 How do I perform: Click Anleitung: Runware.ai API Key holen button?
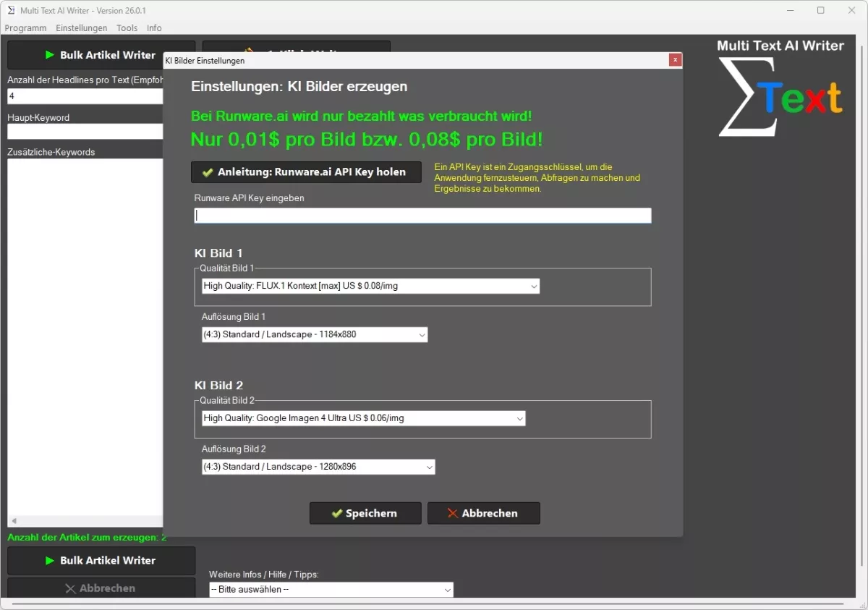(306, 172)
